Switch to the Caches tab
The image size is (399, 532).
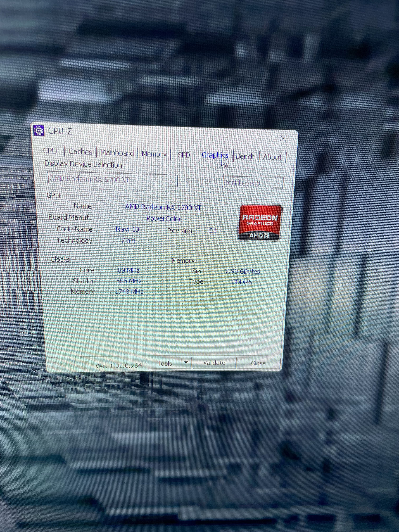point(80,152)
